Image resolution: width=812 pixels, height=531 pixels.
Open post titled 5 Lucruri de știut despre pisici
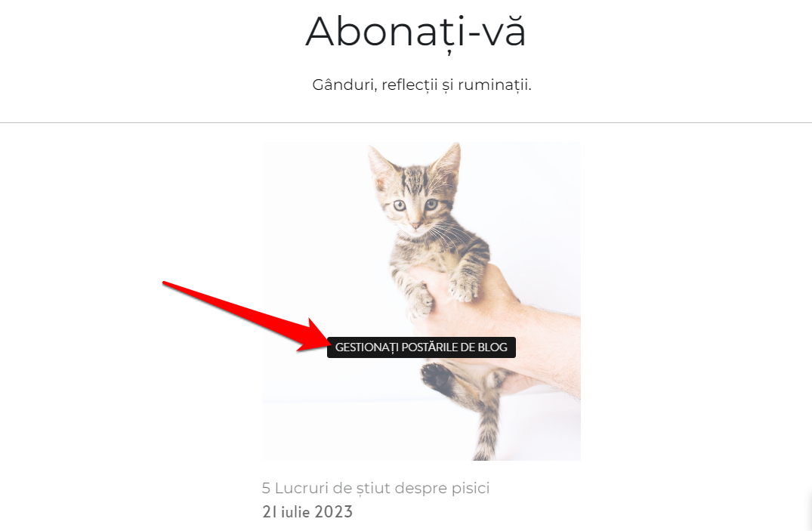pyautogui.click(x=375, y=488)
